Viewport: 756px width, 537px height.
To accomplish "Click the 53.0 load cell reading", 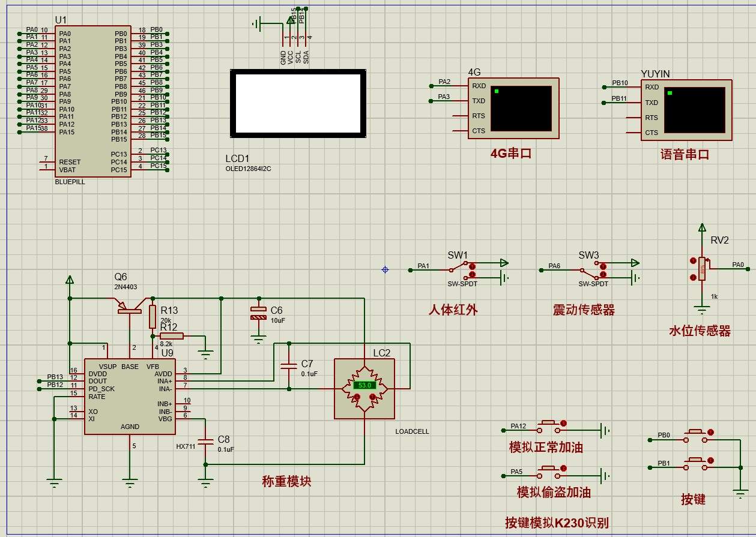I will click(364, 385).
